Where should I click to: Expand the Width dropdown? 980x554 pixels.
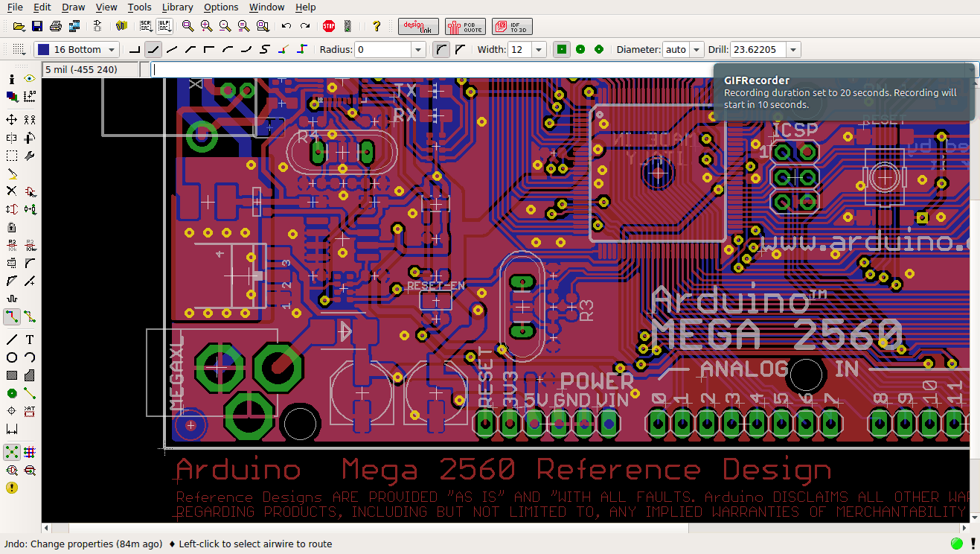(x=539, y=50)
